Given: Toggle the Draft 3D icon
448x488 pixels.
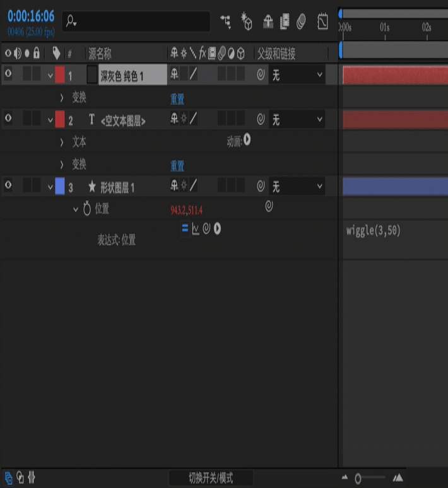Looking at the screenshot, I should [247, 21].
